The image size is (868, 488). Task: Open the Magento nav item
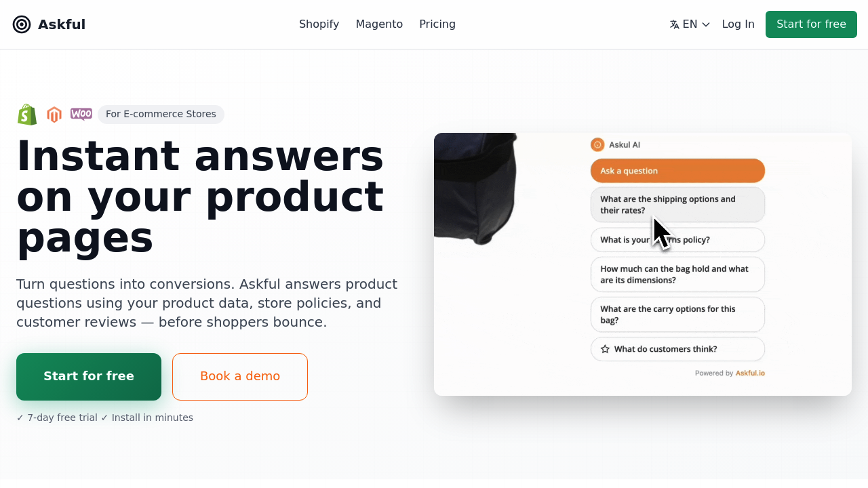[x=379, y=24]
